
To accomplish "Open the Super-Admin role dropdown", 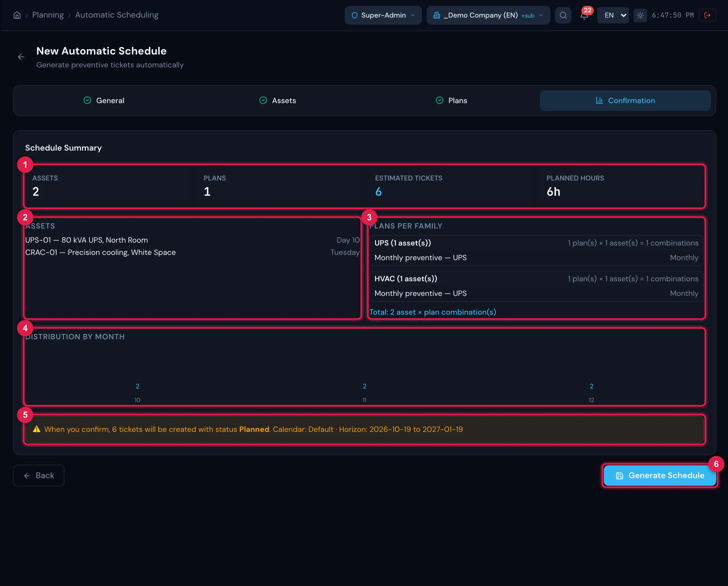I will (x=383, y=15).
